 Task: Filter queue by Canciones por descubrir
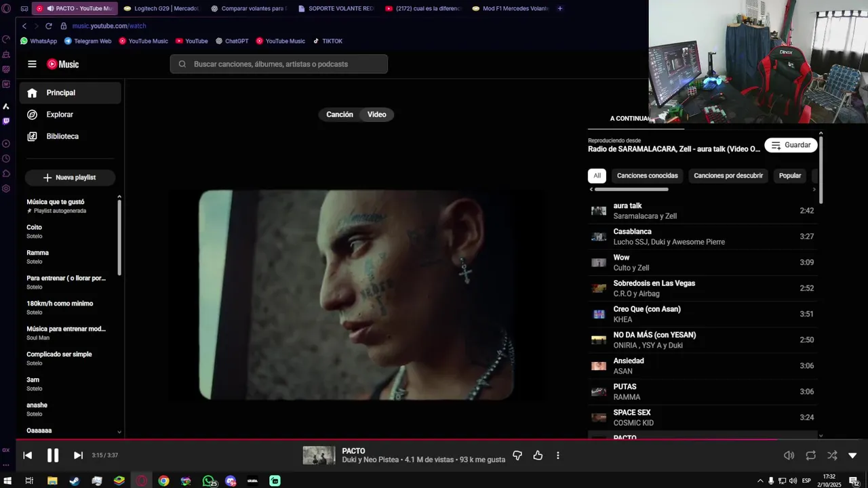[x=728, y=176]
